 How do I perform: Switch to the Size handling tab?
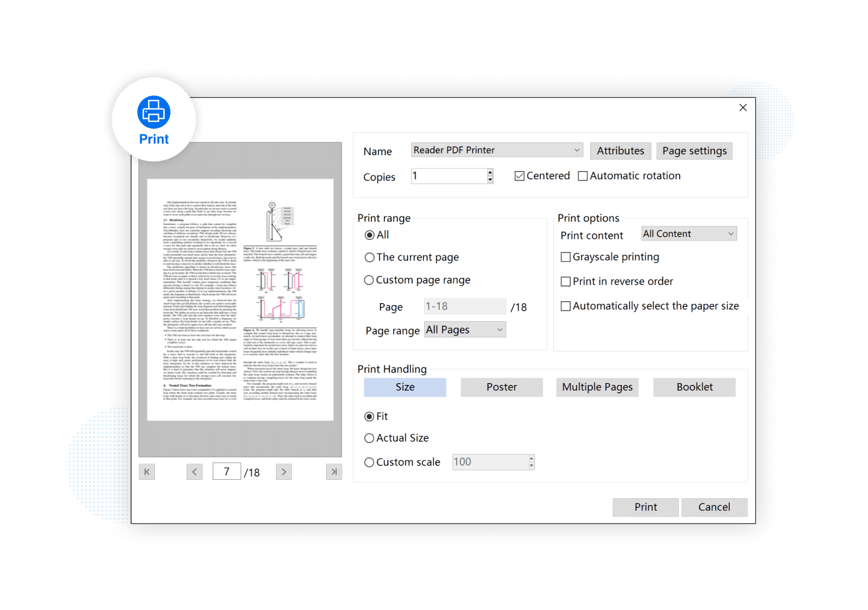pyautogui.click(x=405, y=387)
